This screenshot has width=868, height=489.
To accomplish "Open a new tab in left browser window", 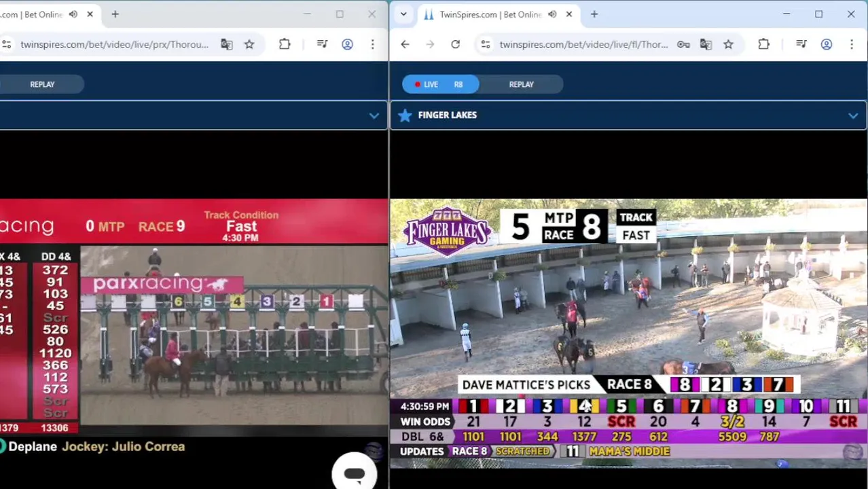I will point(115,14).
